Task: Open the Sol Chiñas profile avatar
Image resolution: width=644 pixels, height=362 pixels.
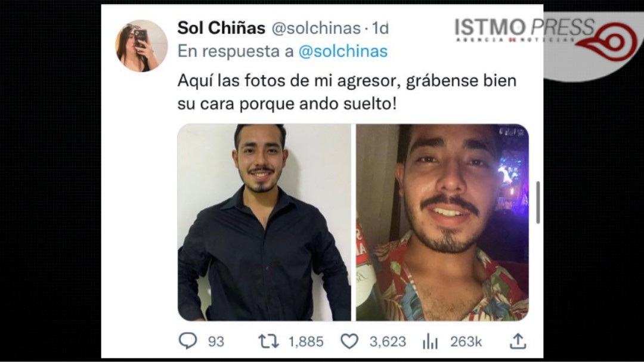Action: [x=142, y=45]
